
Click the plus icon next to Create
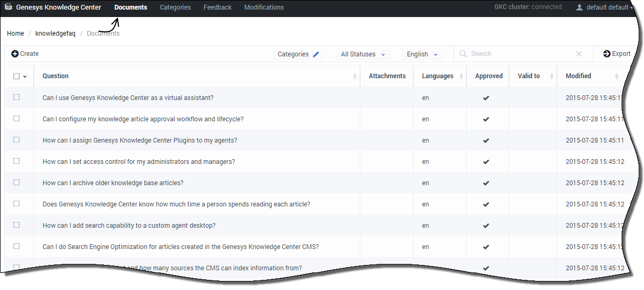15,54
